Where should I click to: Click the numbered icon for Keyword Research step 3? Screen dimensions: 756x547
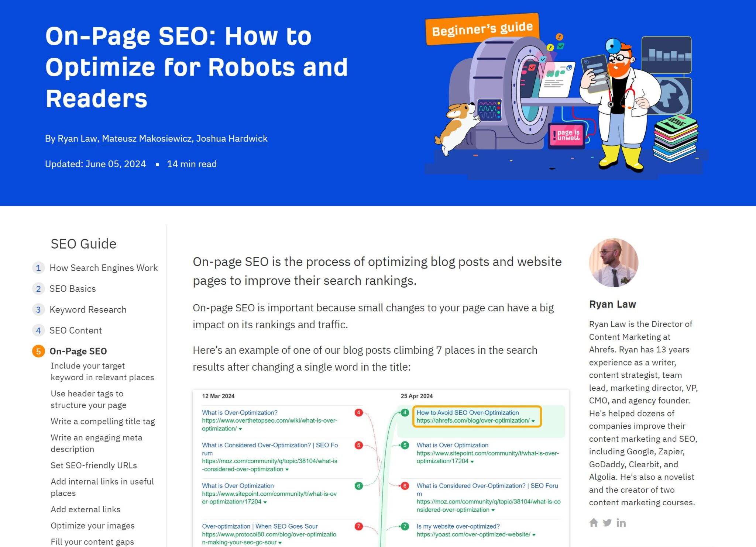tap(39, 309)
